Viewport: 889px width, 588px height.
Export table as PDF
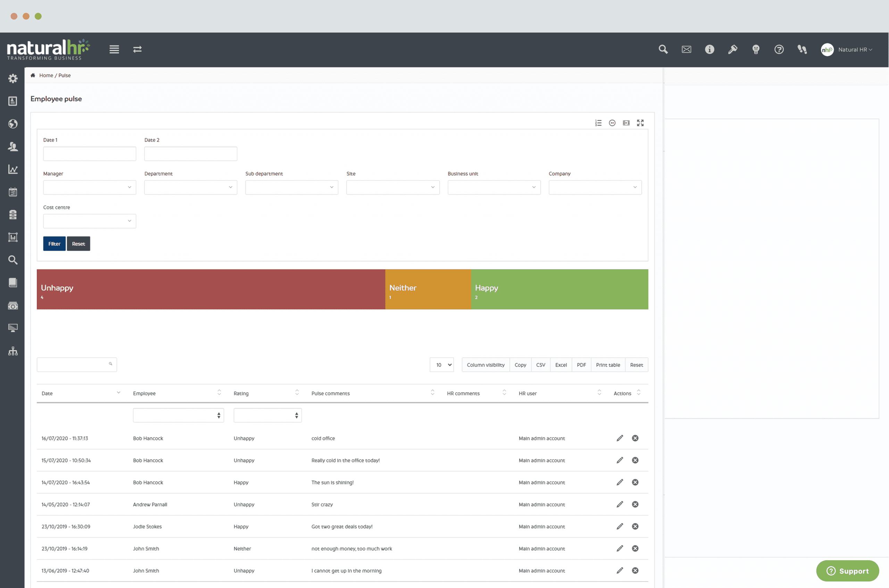pyautogui.click(x=581, y=365)
